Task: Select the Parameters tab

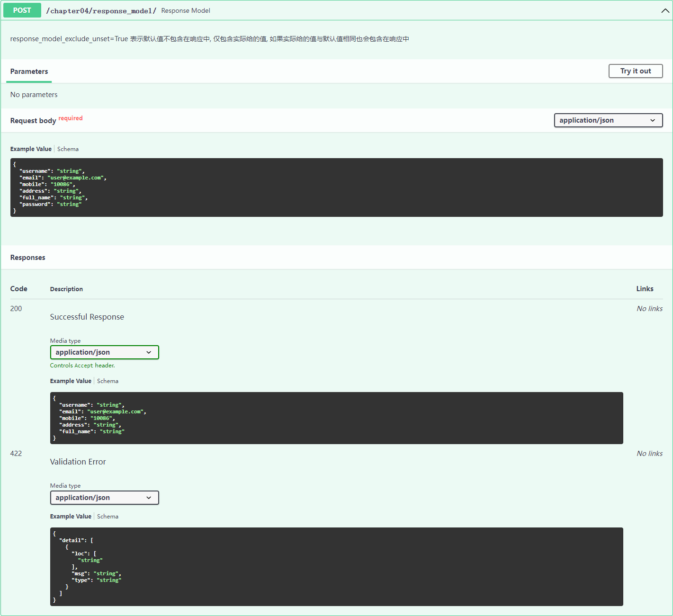Action: (29, 71)
